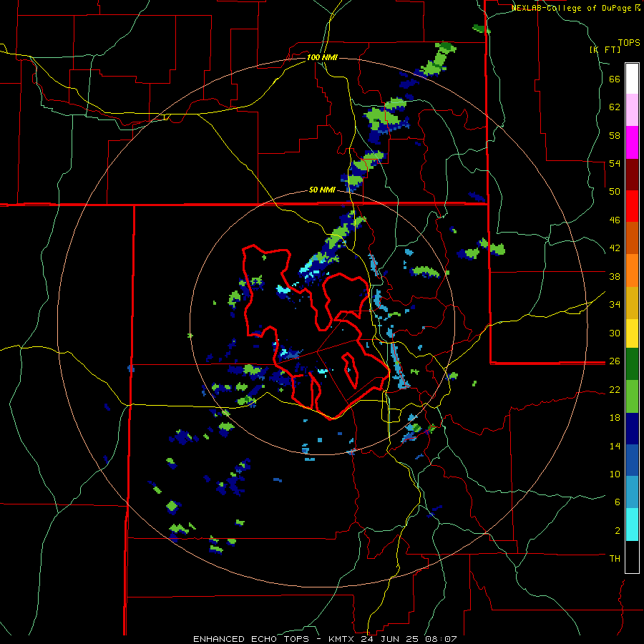
Task: Click the legend value '54'
Action: coord(615,164)
